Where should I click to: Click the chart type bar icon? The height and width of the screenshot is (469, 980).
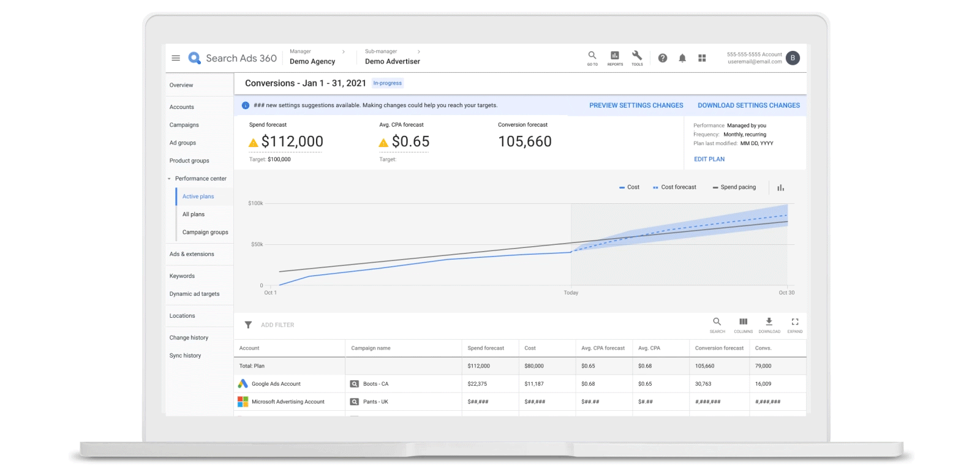tap(781, 188)
